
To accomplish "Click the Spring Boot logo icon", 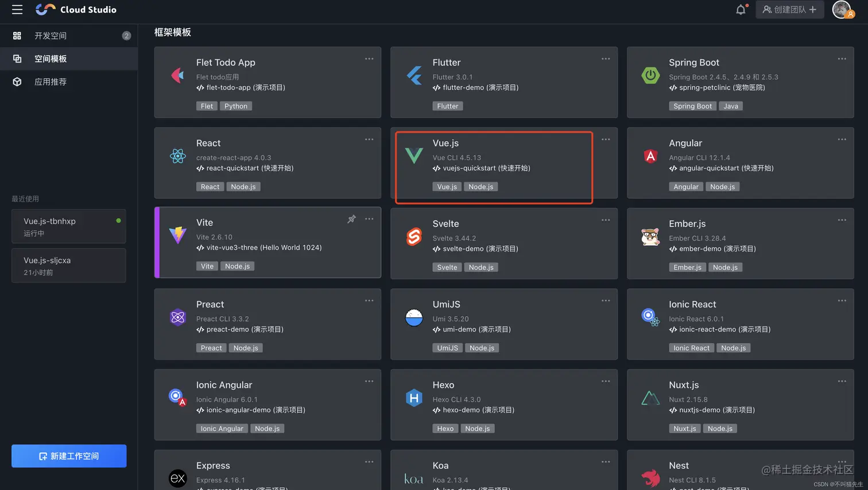I will click(x=650, y=75).
